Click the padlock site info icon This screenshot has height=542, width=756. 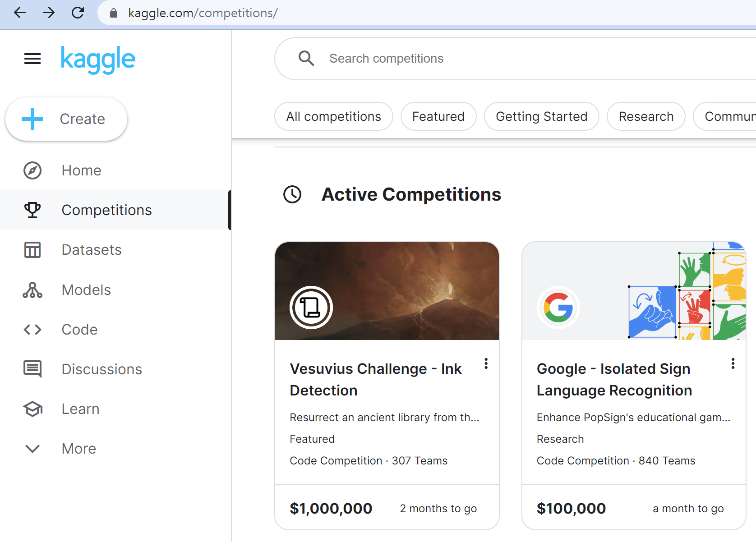(x=114, y=13)
